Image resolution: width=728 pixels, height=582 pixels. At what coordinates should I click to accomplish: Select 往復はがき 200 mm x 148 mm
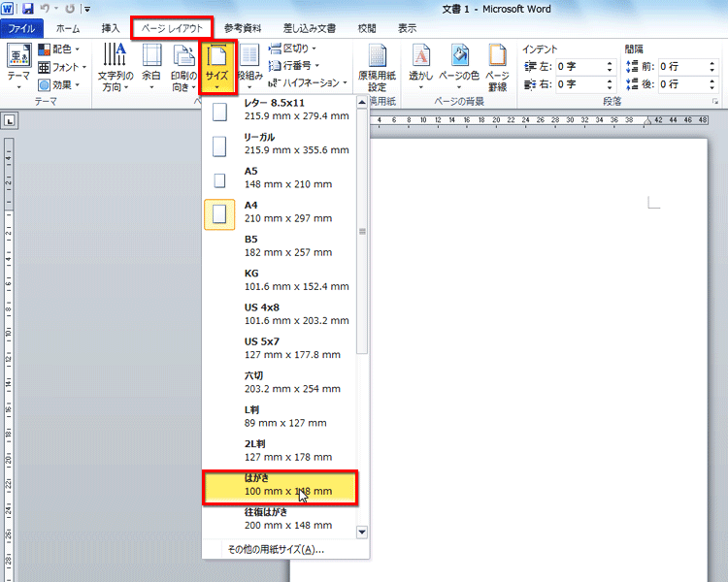click(280, 519)
